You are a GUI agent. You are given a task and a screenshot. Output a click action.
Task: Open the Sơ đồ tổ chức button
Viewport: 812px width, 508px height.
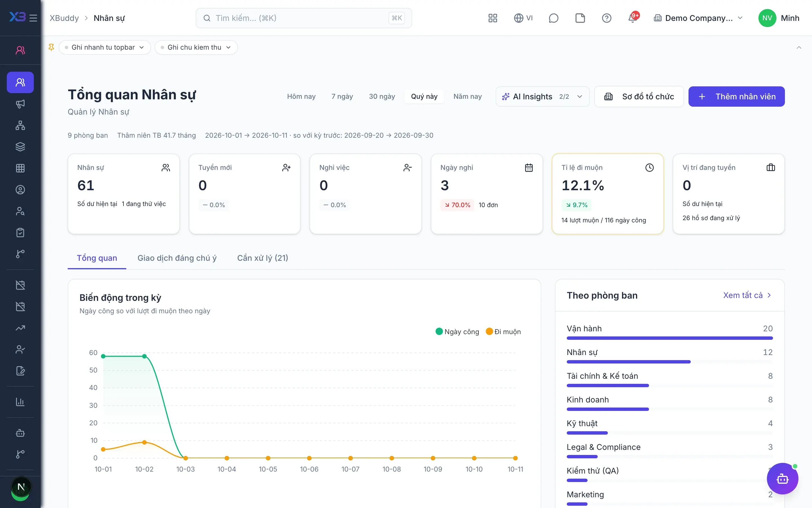coord(639,97)
